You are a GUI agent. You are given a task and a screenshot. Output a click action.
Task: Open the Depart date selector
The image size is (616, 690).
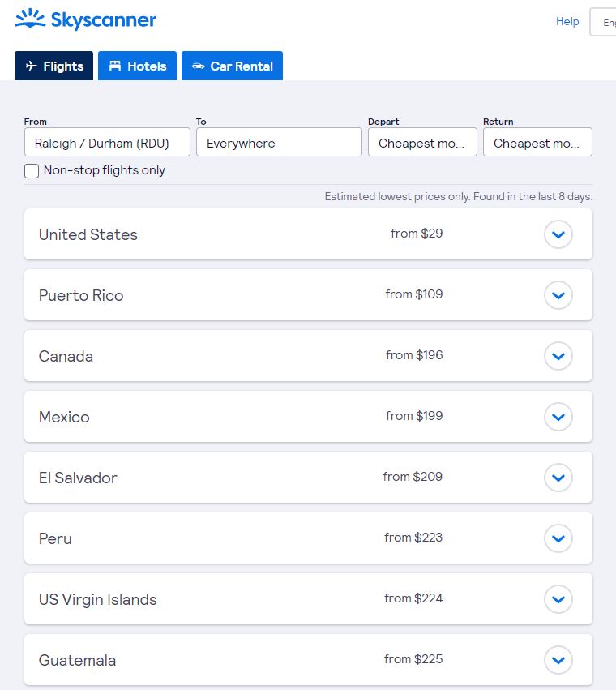pyautogui.click(x=422, y=143)
